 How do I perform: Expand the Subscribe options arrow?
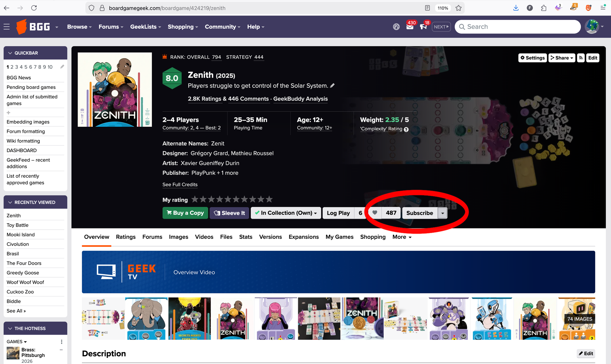point(443,213)
